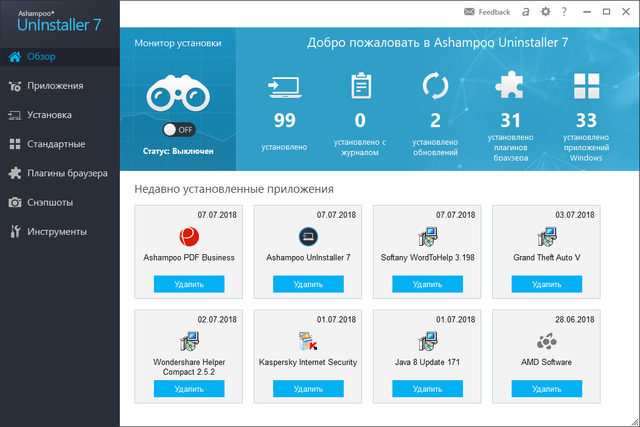The height and width of the screenshot is (427, 640).
Task: Open the Обзор home section
Action: (60, 57)
